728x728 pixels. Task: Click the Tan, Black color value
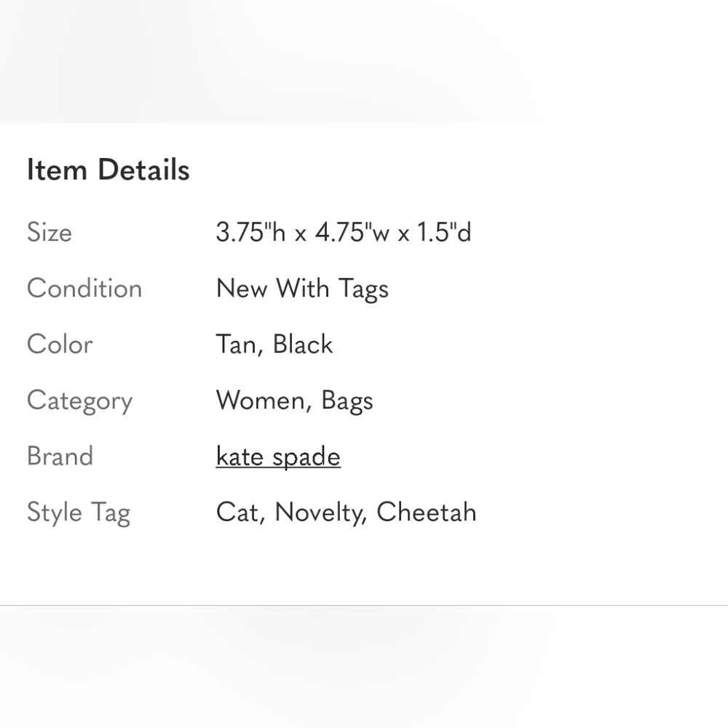tap(274, 345)
